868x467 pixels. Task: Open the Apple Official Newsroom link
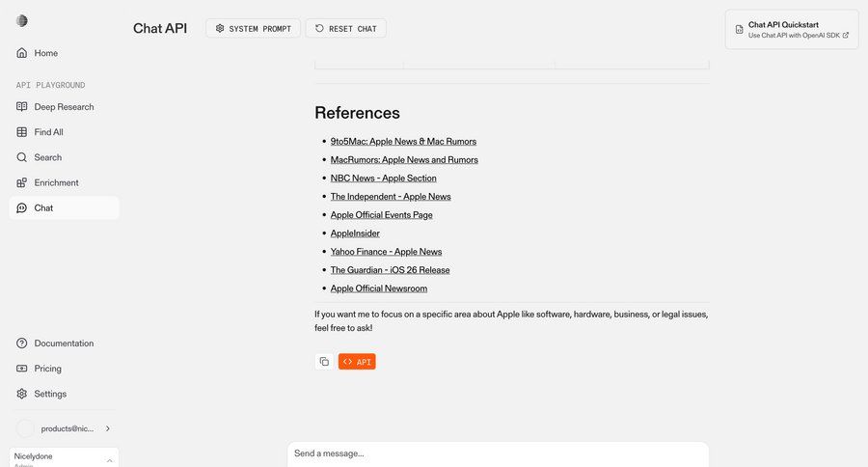378,288
